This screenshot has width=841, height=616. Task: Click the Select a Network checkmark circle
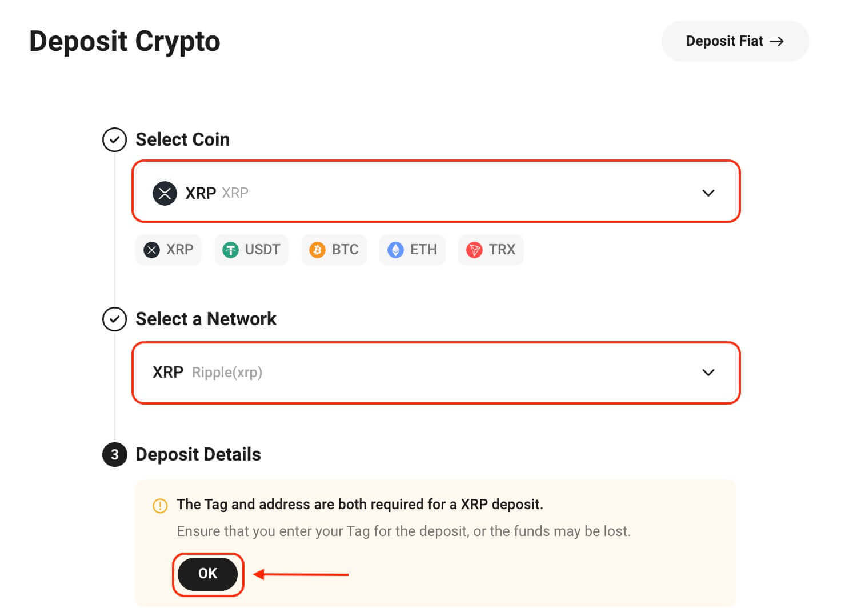click(114, 319)
